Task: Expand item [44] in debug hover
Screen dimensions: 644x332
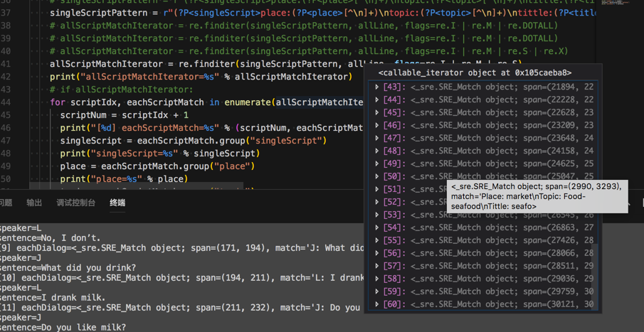Action: pos(376,100)
